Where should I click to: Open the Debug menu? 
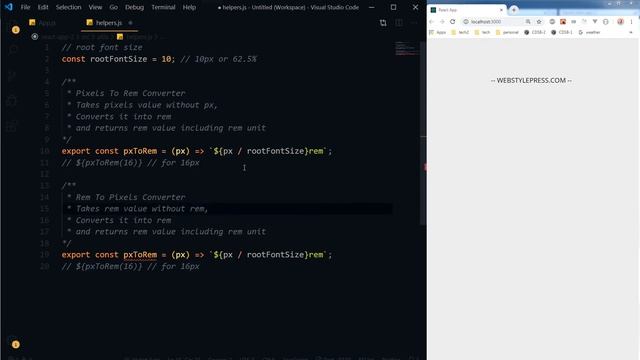[134, 7]
